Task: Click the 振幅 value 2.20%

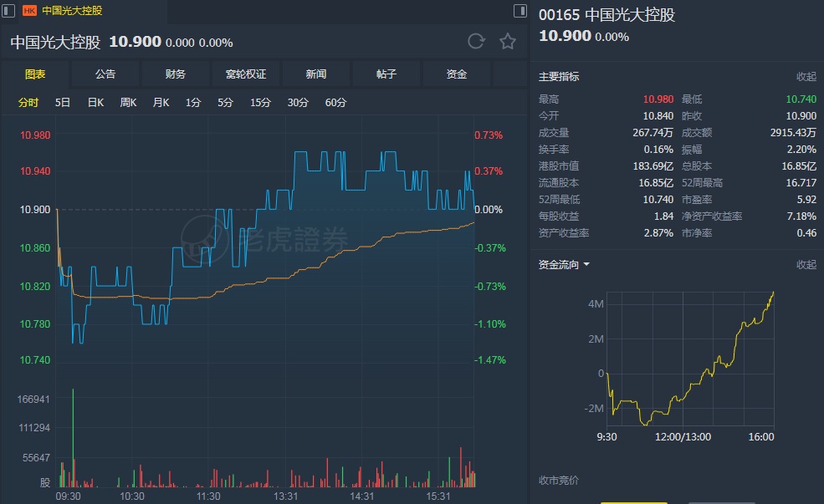Action: (801, 150)
